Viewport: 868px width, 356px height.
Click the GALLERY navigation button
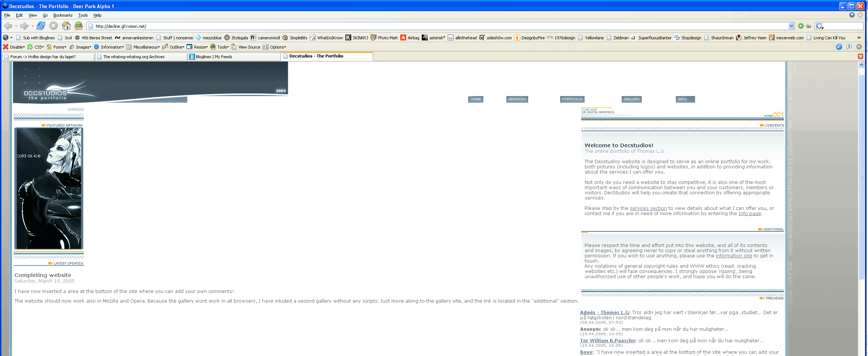(x=632, y=99)
